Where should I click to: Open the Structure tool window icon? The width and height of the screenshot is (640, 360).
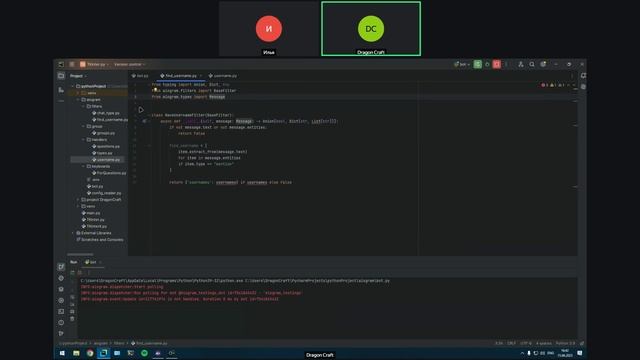[x=61, y=89]
